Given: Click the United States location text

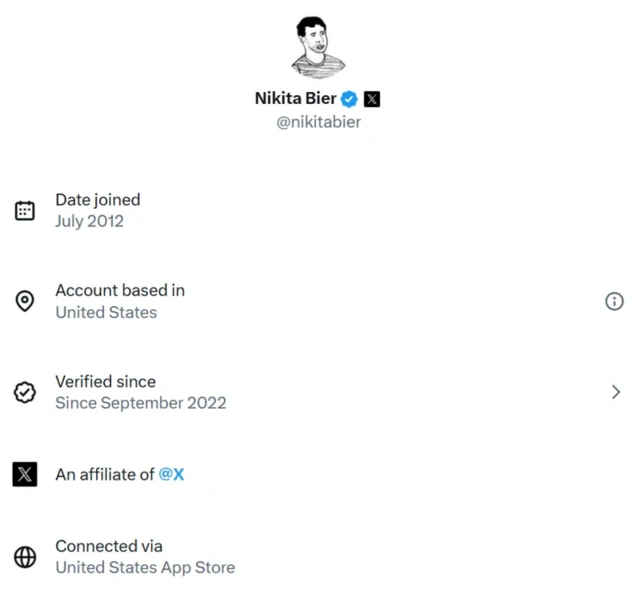Looking at the screenshot, I should pyautogui.click(x=106, y=312).
